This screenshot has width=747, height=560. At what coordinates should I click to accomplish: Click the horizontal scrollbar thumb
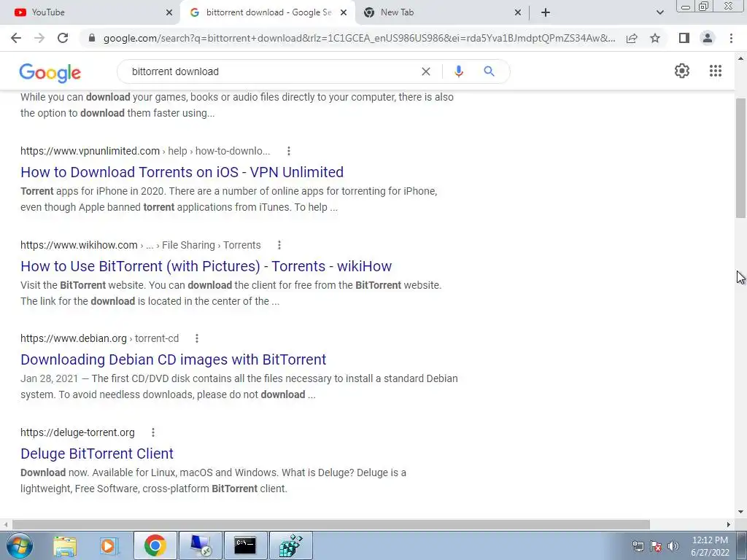331,524
